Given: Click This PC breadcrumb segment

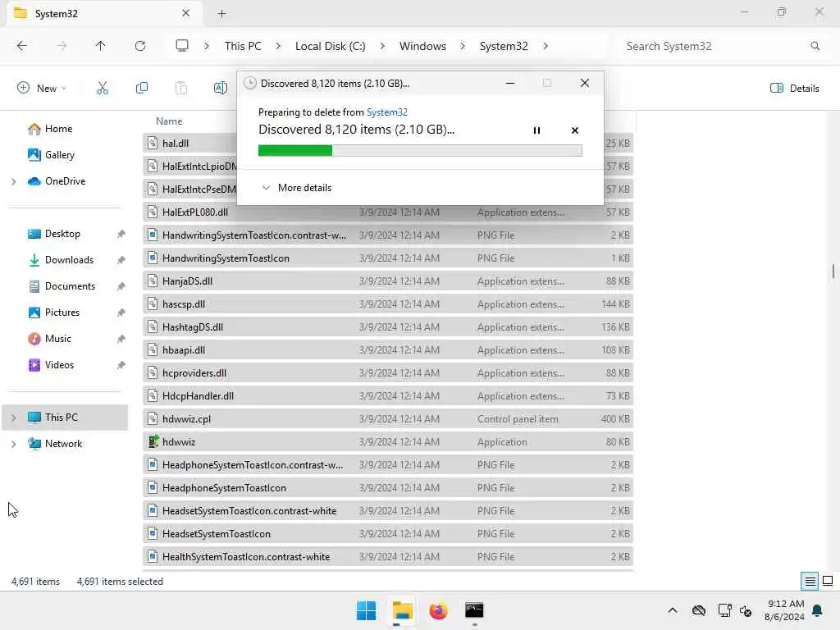Looking at the screenshot, I should pos(243,46).
